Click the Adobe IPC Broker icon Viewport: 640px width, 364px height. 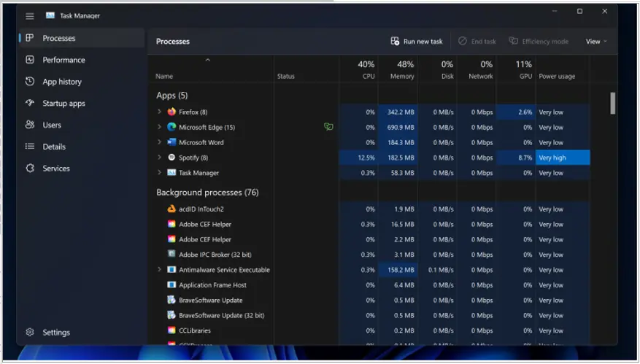coord(171,255)
